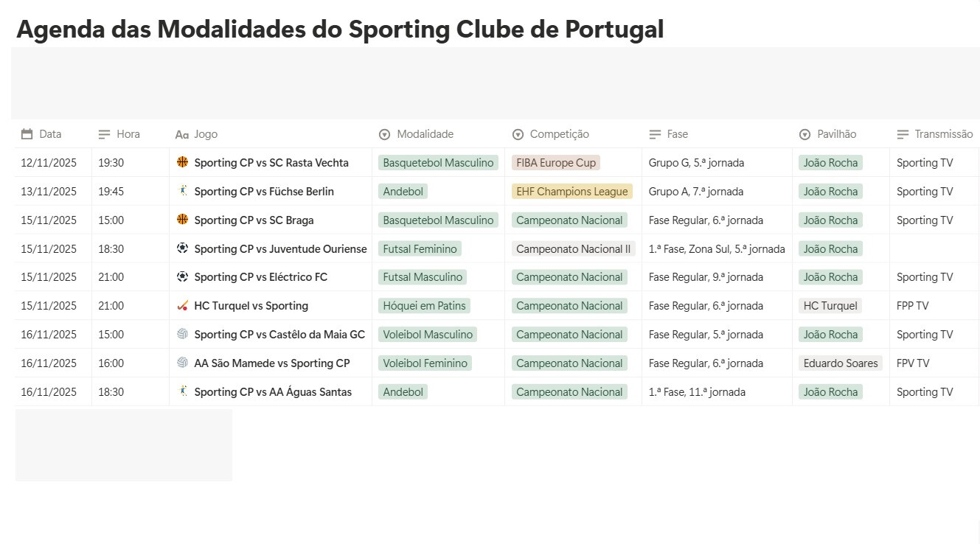Click the handball icon beside Füchse Berlin game
Viewport: 980px width, 544px height.
coord(183,191)
